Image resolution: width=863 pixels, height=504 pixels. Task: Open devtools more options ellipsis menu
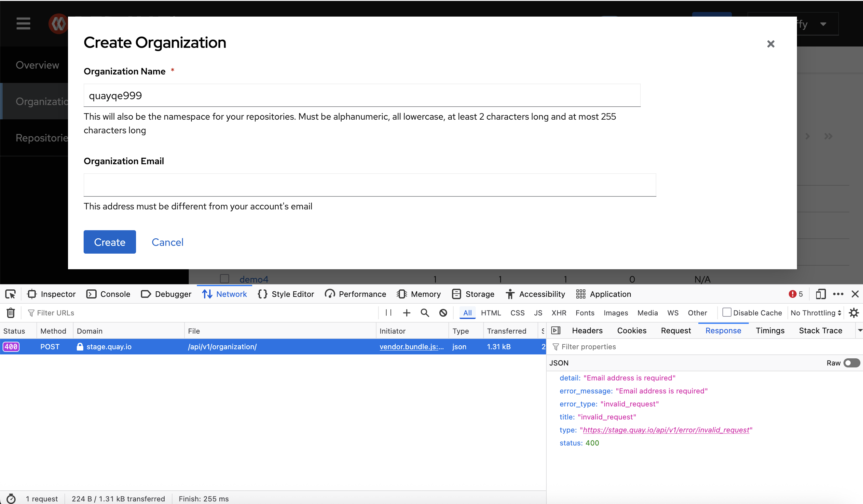838,294
